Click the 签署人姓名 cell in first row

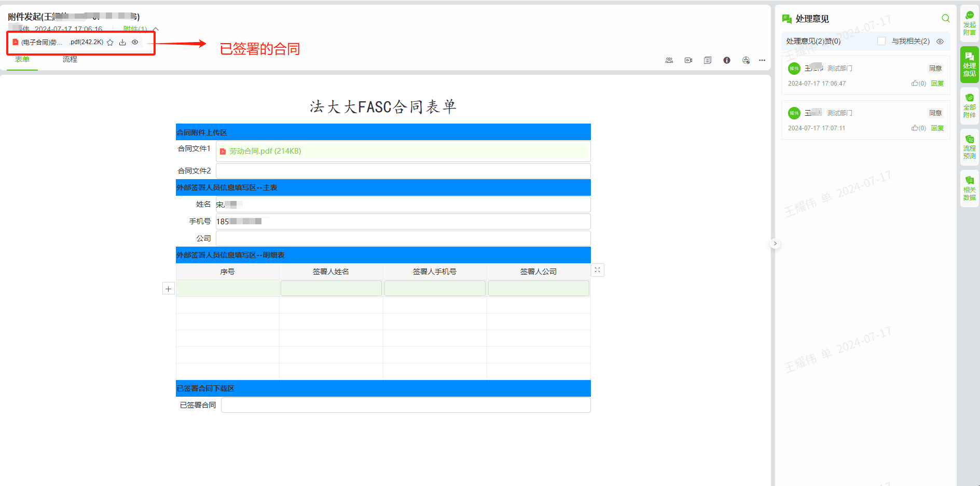pos(331,288)
